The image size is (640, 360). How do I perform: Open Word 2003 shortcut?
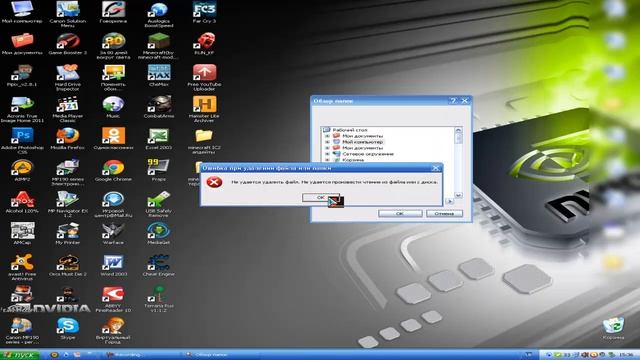click(x=113, y=265)
